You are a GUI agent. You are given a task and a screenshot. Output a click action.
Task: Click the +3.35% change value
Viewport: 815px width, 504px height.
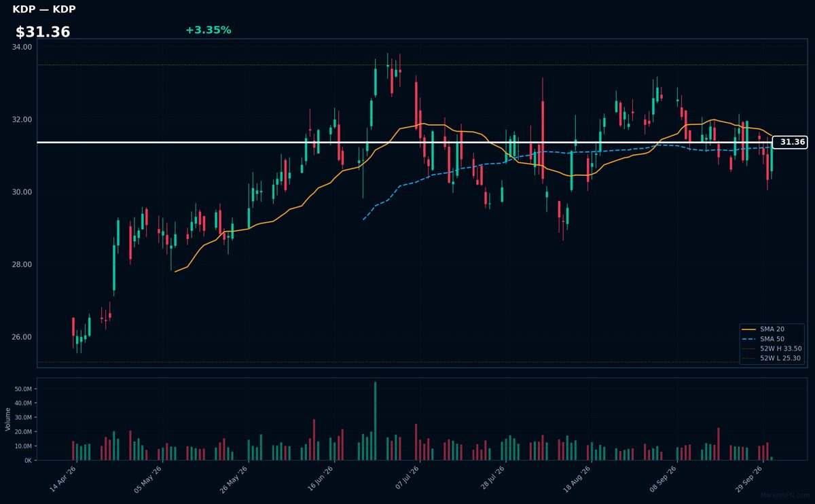point(208,30)
